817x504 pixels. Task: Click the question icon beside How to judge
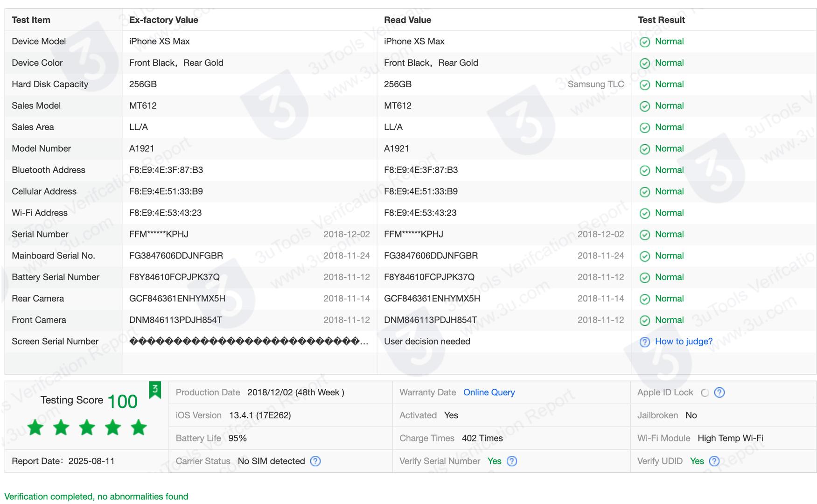coord(644,342)
